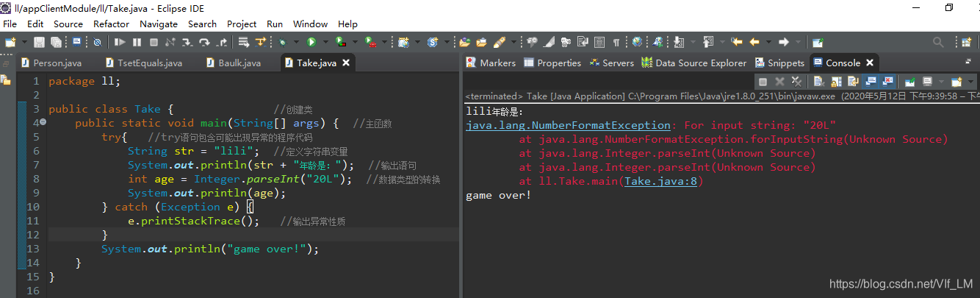The width and height of the screenshot is (980, 298).
Task: Open the Coverage dropdown arrow
Action: [x=355, y=42]
